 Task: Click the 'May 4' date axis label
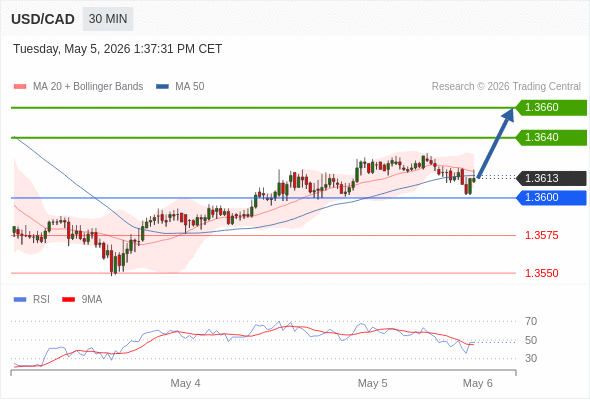[x=186, y=383]
